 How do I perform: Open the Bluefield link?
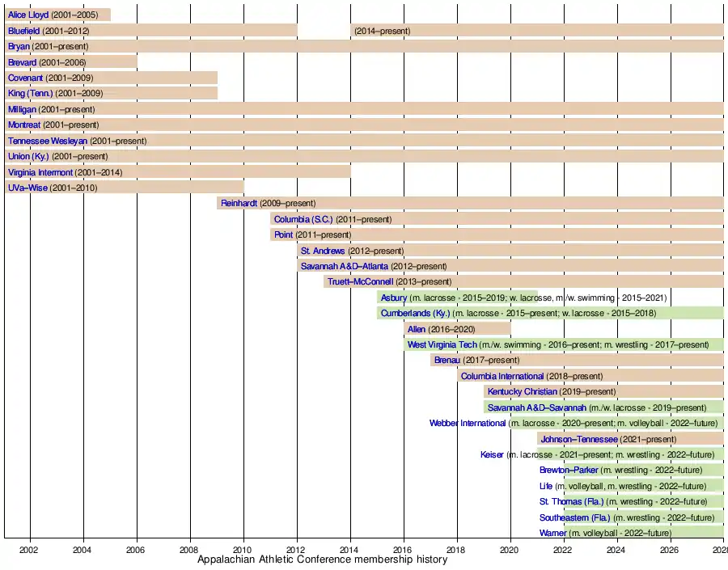pyautogui.click(x=23, y=31)
